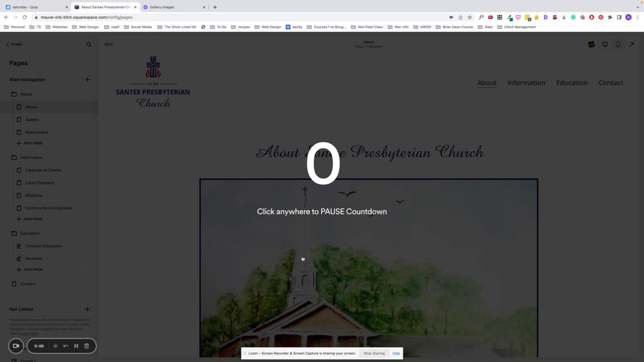Hide the Loom sharing notification
This screenshot has height=362, width=644.
(x=396, y=353)
